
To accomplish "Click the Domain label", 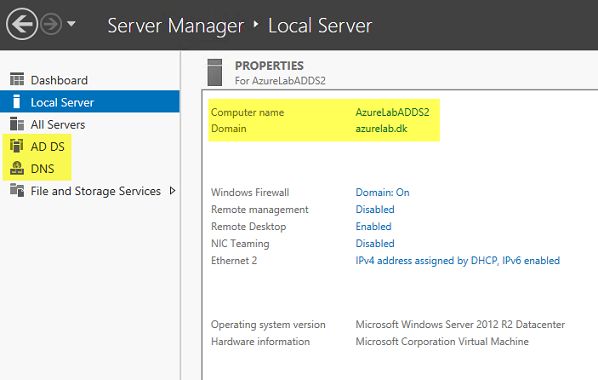I will click(229, 128).
